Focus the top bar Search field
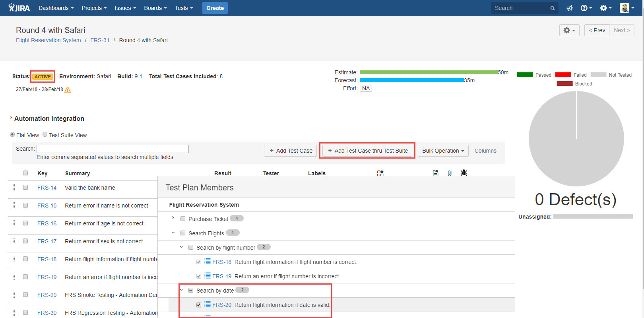Screen dimensions: 644x318 click(524, 8)
